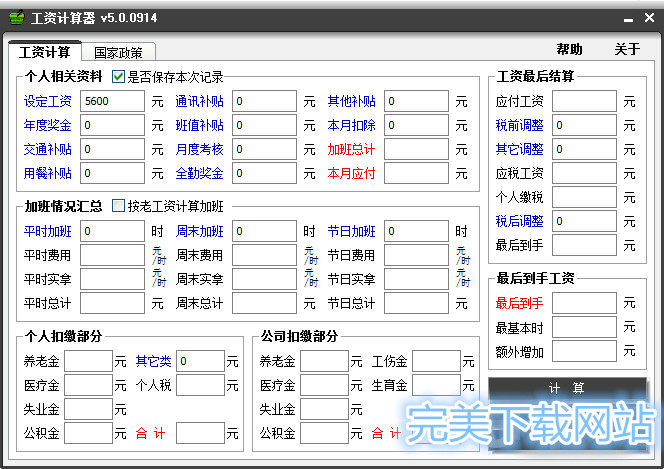Click the 年度奖金 label link

coord(48,125)
